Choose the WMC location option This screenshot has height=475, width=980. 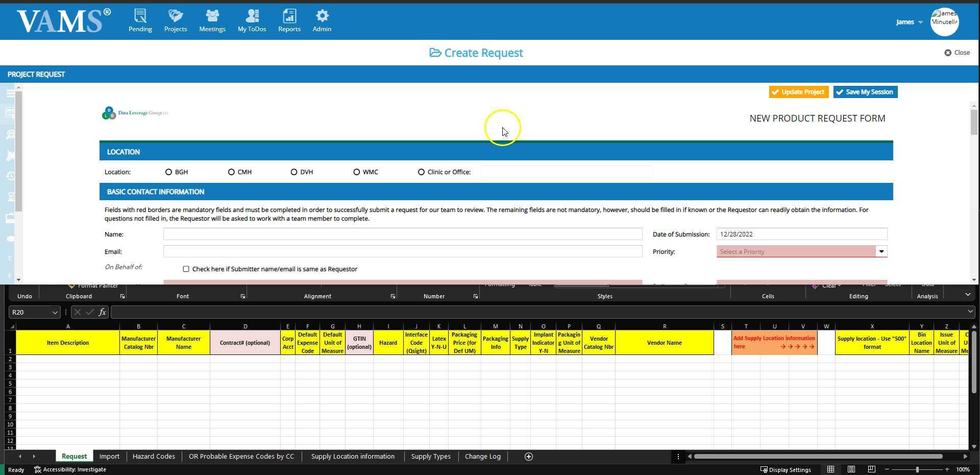click(x=356, y=172)
